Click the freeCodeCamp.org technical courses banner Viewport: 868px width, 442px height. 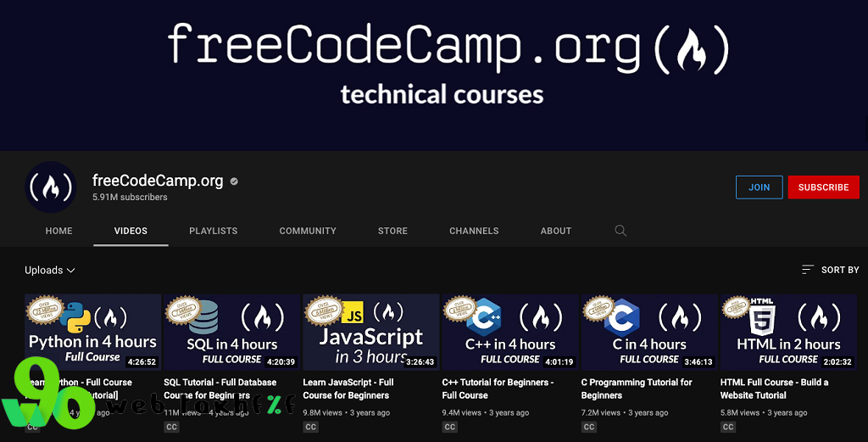pyautogui.click(x=434, y=76)
